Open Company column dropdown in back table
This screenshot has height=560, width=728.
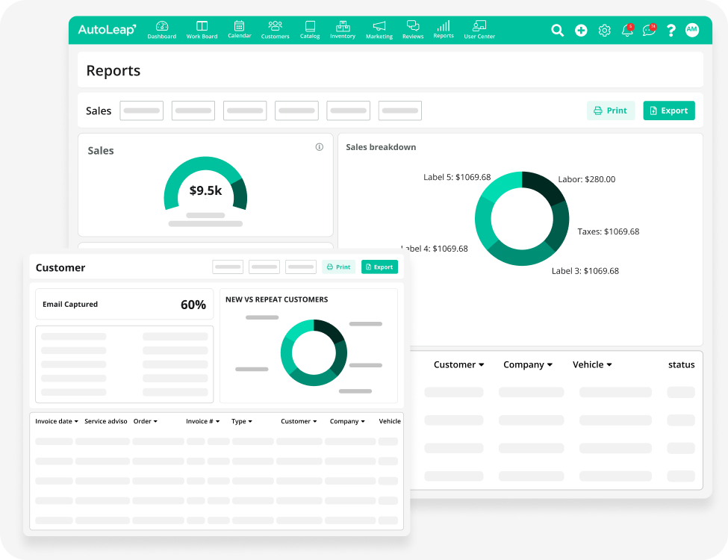(528, 364)
